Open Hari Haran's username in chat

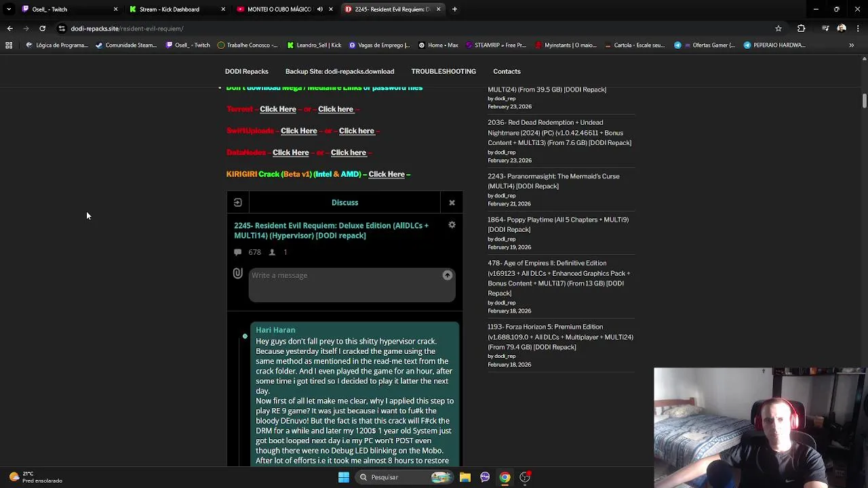tap(275, 330)
